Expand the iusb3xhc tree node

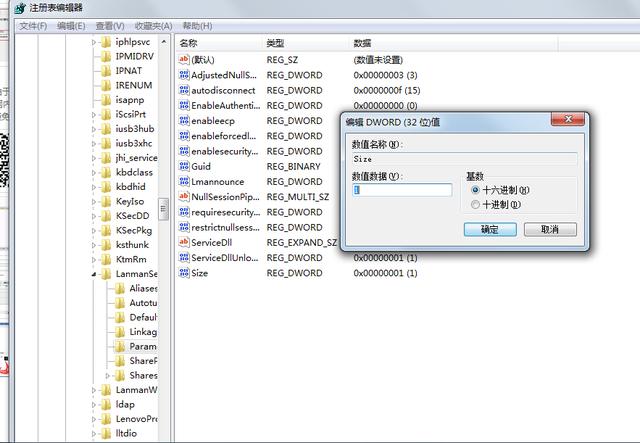[94, 144]
